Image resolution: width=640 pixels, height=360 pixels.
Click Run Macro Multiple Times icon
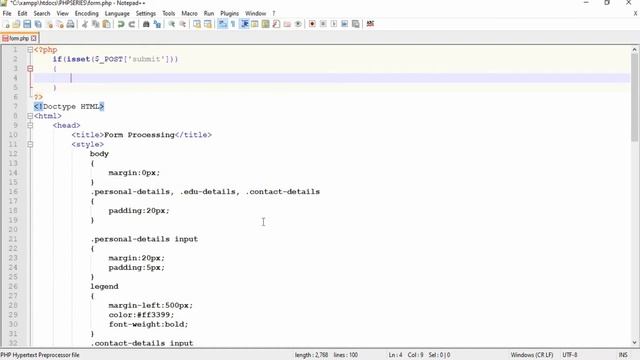pyautogui.click(x=344, y=24)
